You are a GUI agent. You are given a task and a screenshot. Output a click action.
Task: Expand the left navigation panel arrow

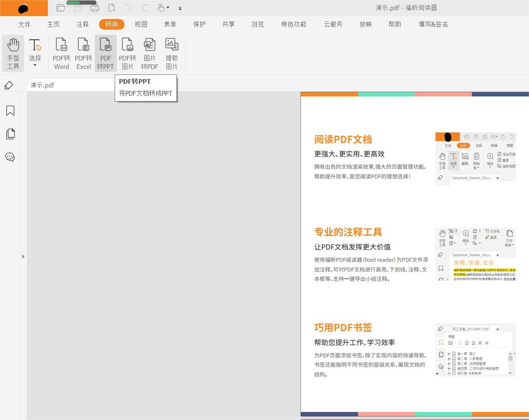[23, 256]
